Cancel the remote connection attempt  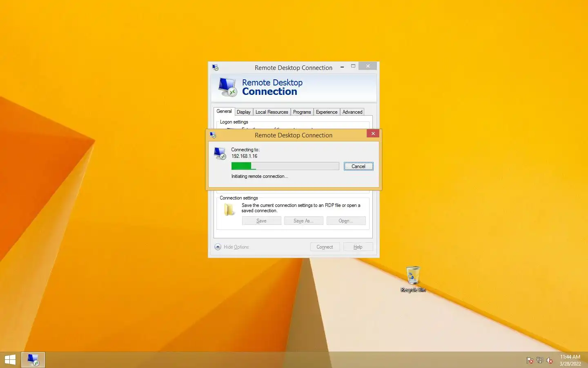click(x=359, y=166)
